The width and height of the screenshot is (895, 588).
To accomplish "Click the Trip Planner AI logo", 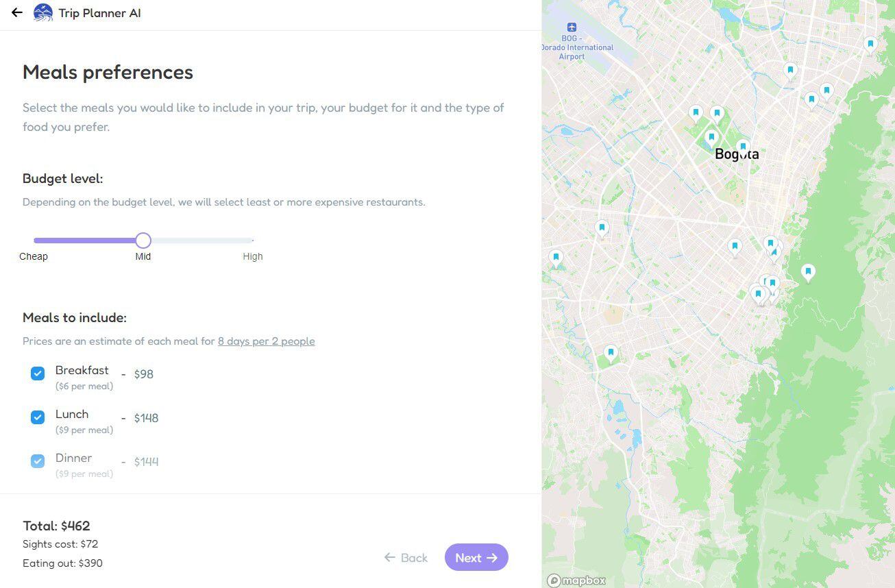I will pos(43,12).
